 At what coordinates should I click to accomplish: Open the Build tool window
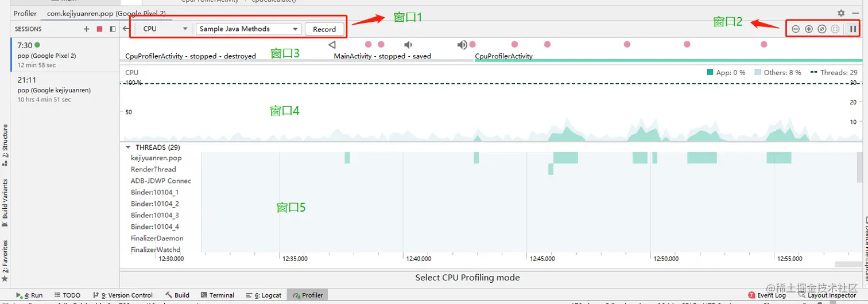coord(177,295)
